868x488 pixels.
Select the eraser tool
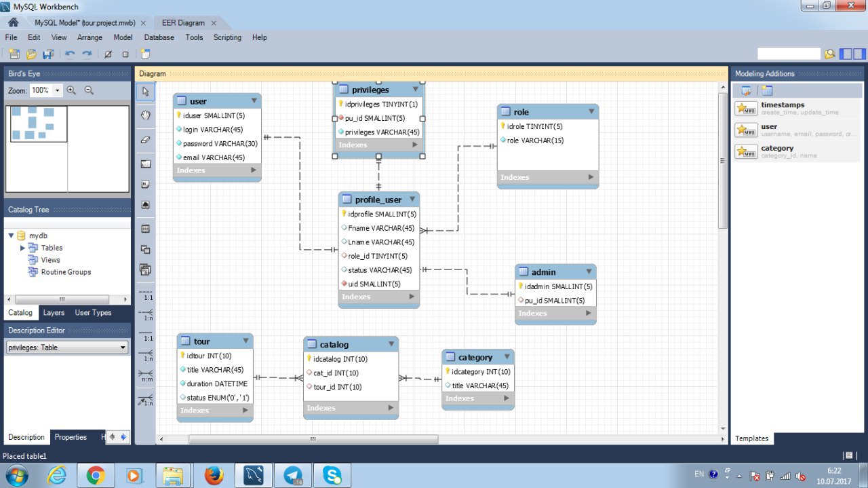[145, 140]
